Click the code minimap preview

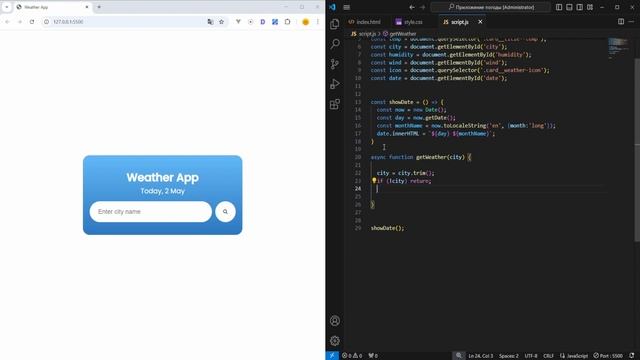pos(619,47)
